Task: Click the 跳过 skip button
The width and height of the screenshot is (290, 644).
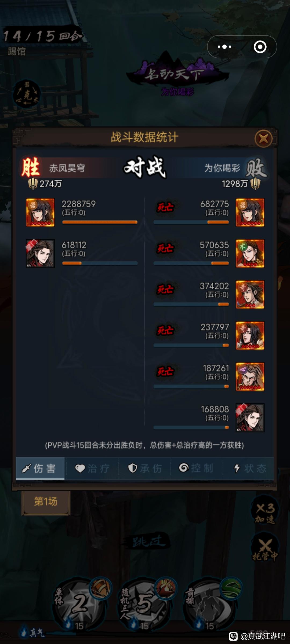Action: click(147, 541)
